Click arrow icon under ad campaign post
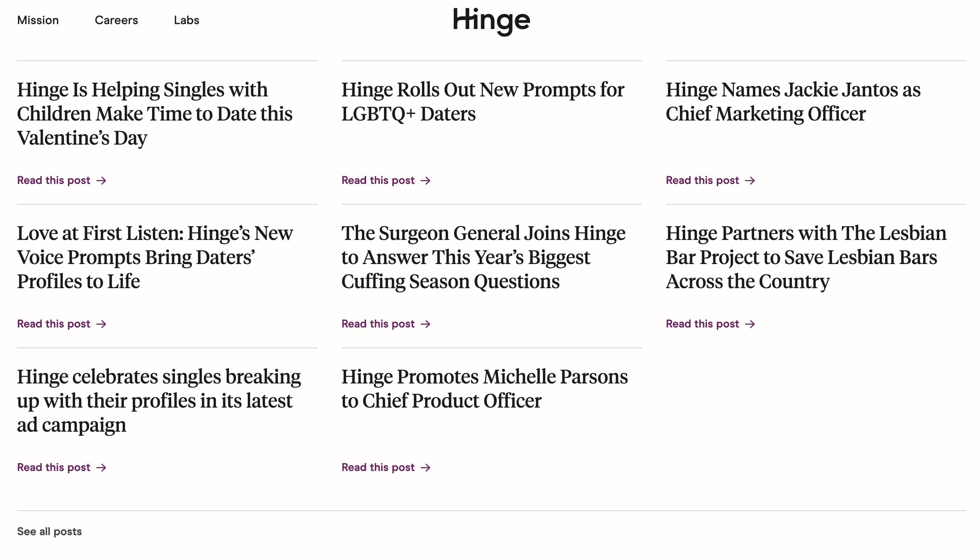Screen dimensions: 980x560 click(101, 467)
